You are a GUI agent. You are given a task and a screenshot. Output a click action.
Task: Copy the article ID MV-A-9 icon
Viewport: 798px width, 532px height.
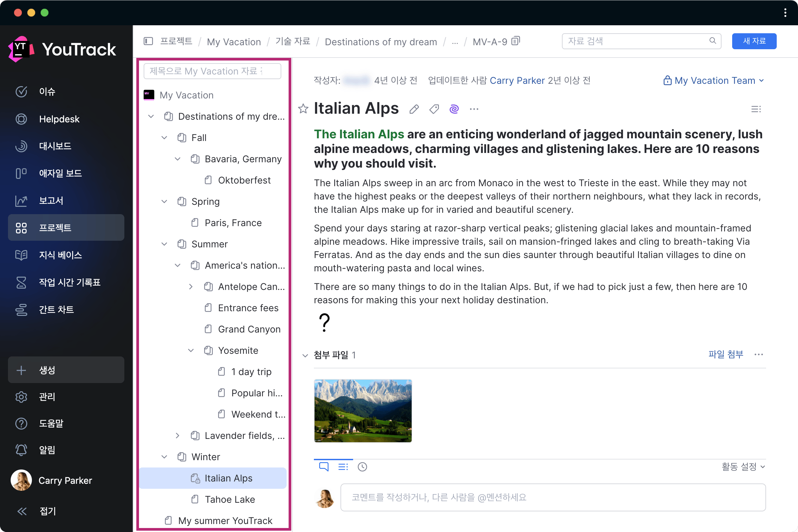coord(516,41)
